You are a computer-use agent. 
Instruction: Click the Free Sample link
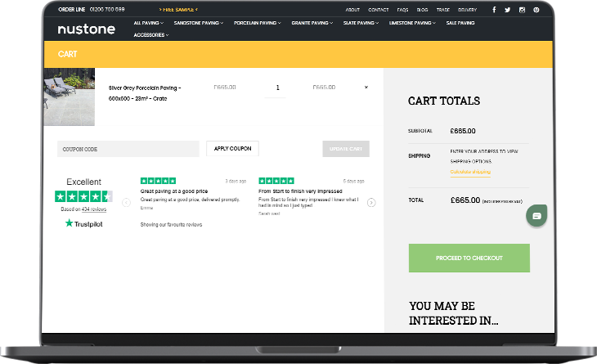[x=178, y=10]
